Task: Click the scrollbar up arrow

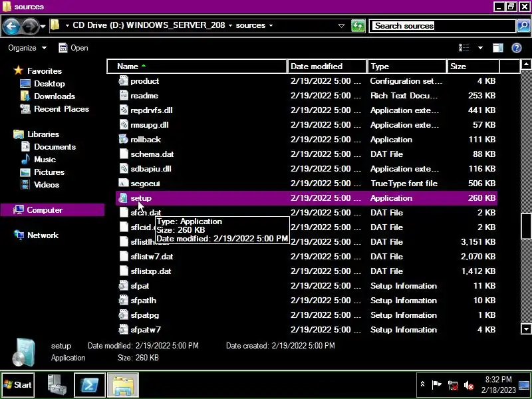Action: point(526,64)
